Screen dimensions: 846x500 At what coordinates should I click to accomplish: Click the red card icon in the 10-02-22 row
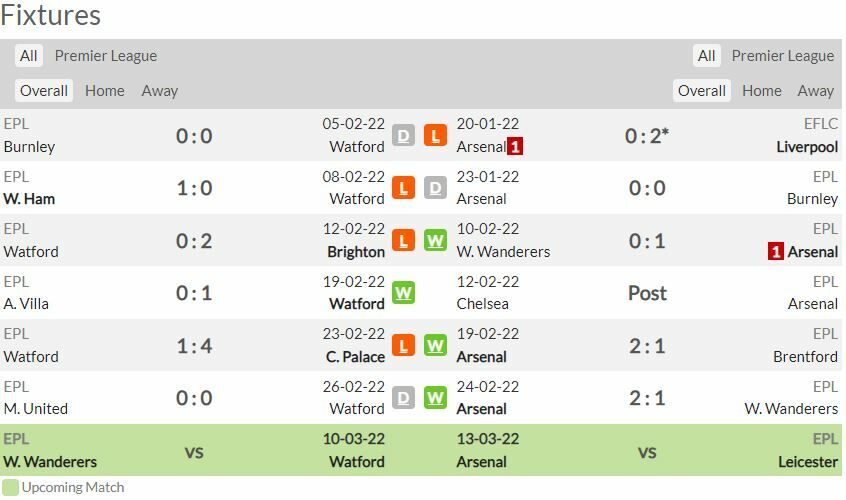tap(775, 252)
